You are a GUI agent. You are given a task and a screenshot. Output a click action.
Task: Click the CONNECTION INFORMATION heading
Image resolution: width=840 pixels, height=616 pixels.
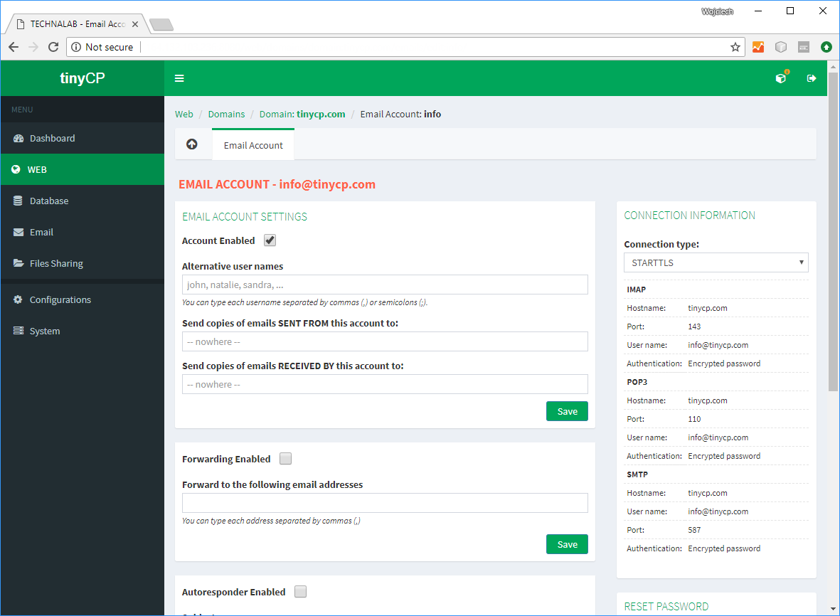(x=689, y=216)
